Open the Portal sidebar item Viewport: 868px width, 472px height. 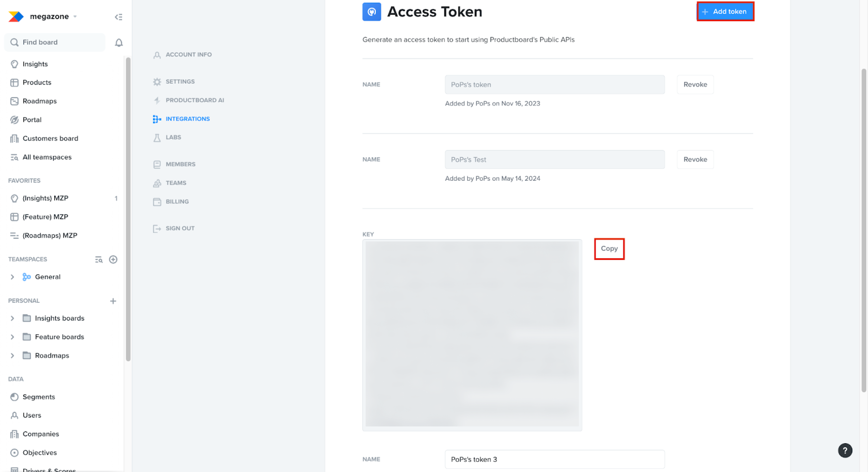click(32, 120)
